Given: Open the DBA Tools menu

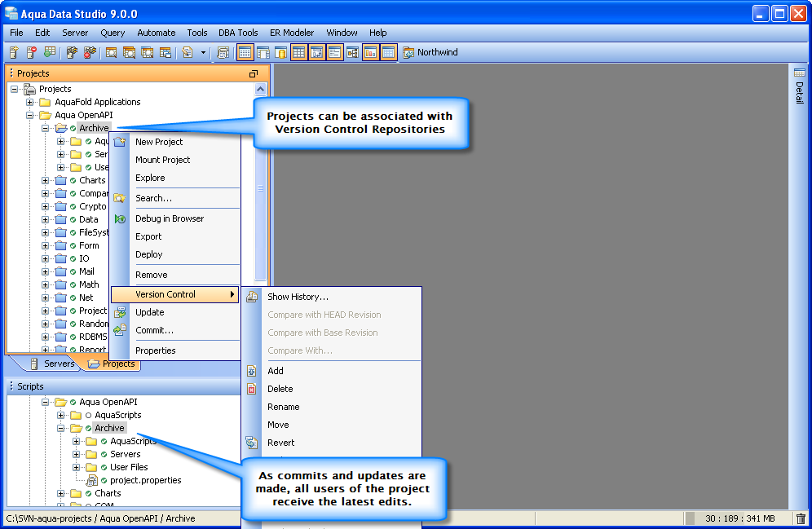Looking at the screenshot, I should point(238,33).
